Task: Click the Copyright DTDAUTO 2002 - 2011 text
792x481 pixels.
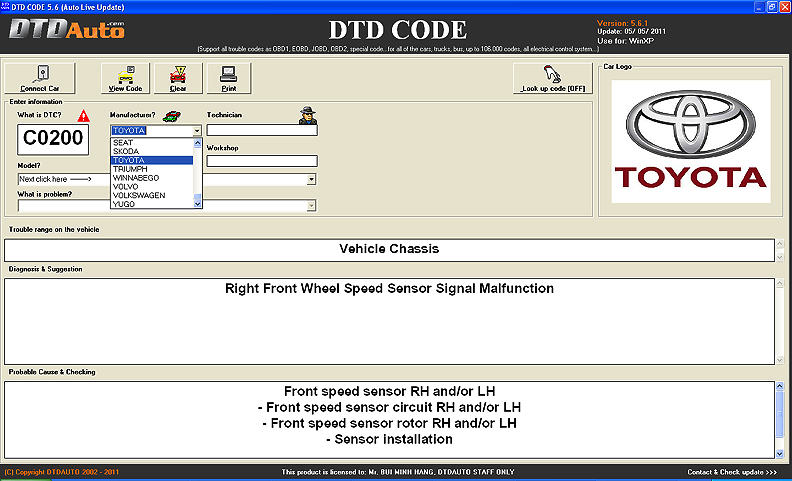Action: (62, 472)
